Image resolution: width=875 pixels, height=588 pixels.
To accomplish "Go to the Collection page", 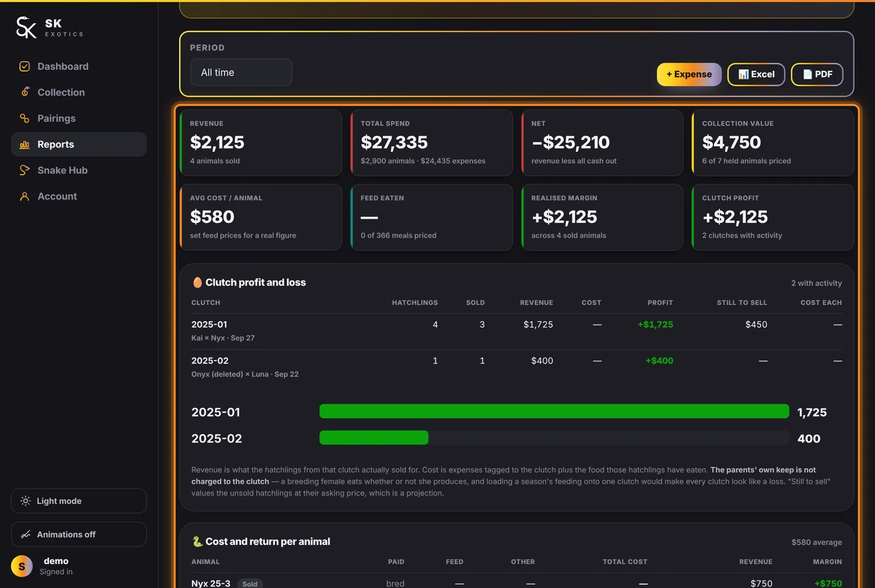I will pos(79,92).
